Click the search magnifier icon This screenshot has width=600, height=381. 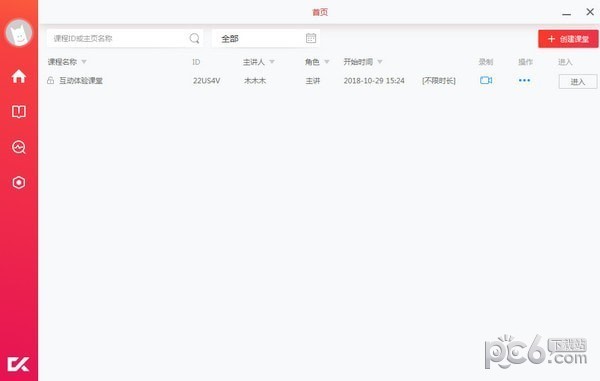click(194, 38)
